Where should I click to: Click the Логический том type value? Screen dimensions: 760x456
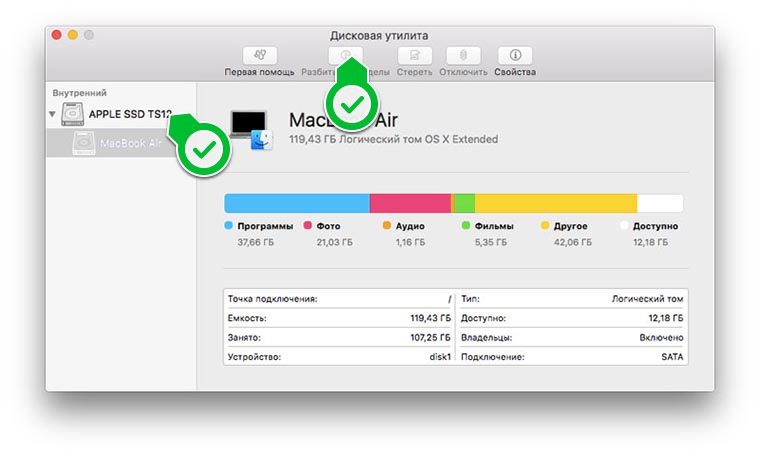(x=648, y=299)
